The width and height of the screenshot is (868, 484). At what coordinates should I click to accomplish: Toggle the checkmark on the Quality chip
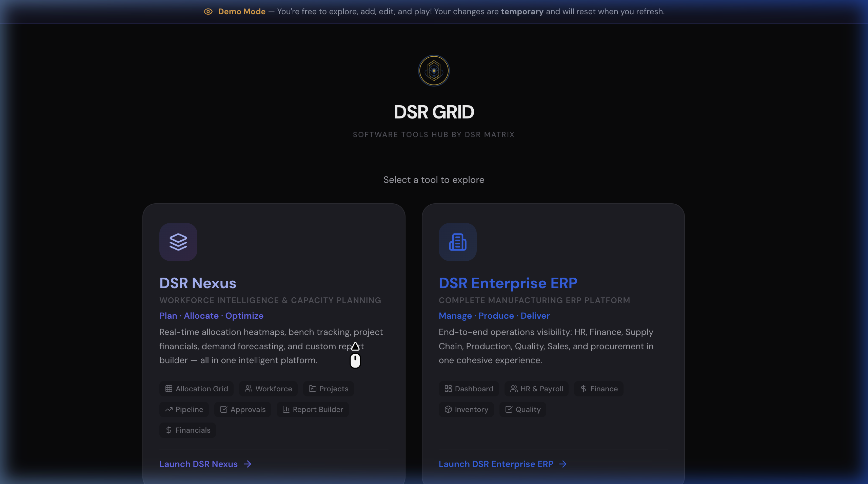(508, 409)
